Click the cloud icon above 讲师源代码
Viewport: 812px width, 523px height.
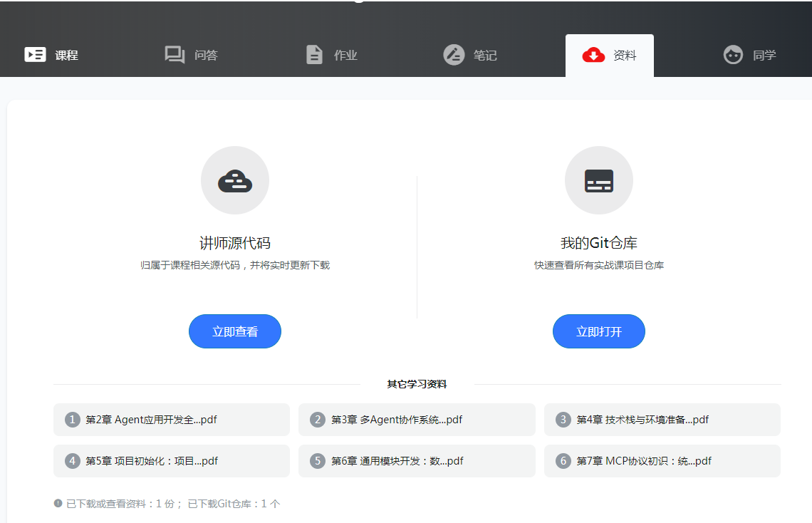point(235,180)
